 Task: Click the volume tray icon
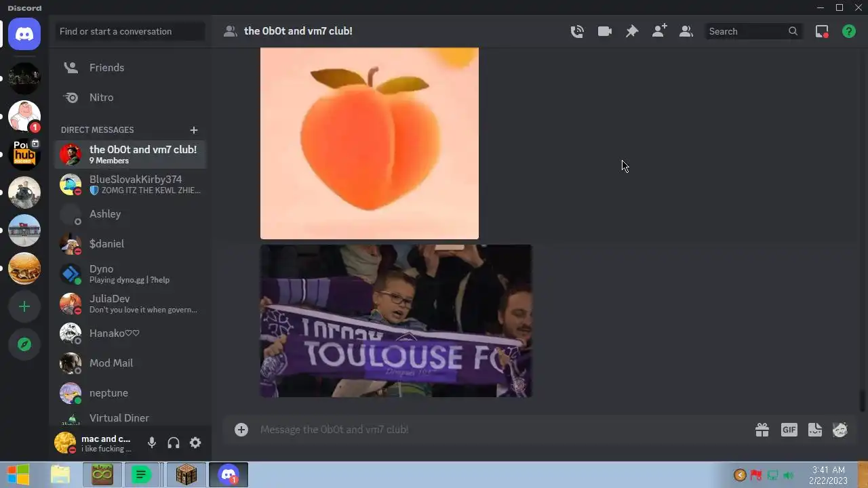point(788,475)
